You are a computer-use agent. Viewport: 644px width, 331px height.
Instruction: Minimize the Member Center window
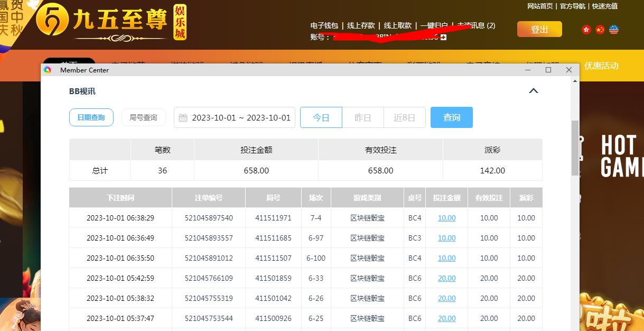click(528, 70)
